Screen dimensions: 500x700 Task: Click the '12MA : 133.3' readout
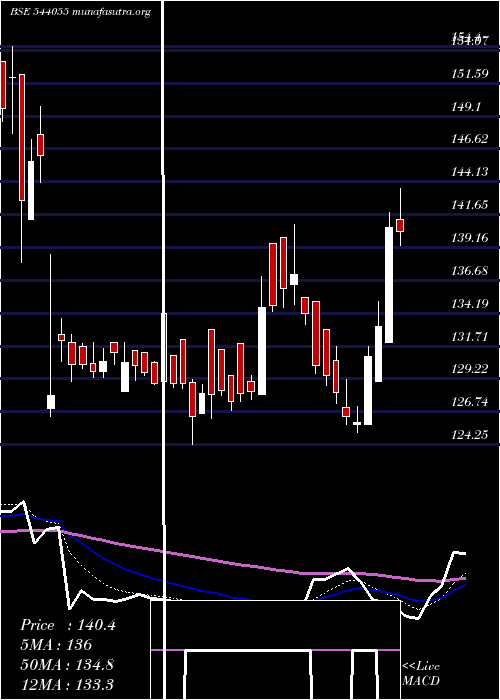(67, 684)
